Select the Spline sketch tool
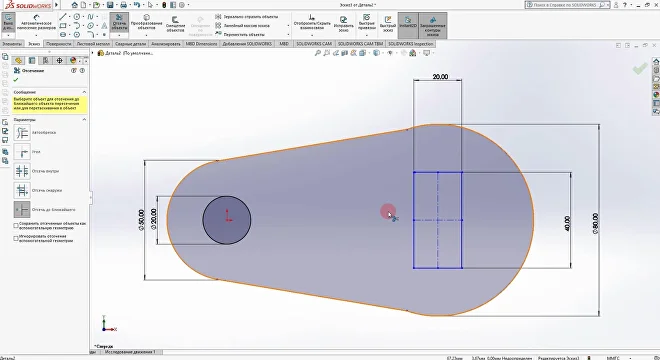The image size is (660, 360). coord(90,17)
